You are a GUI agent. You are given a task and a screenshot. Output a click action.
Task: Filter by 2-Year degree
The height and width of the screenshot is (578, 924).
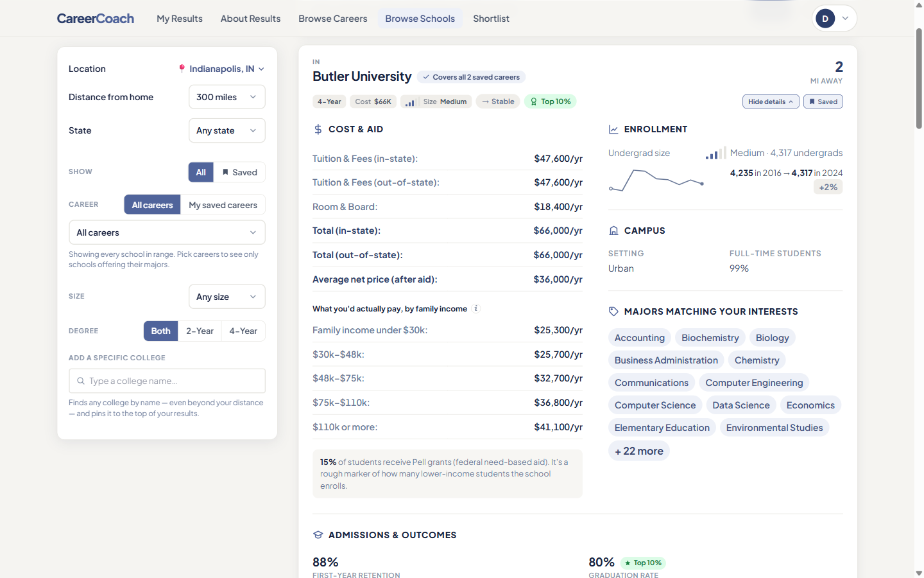coord(200,331)
